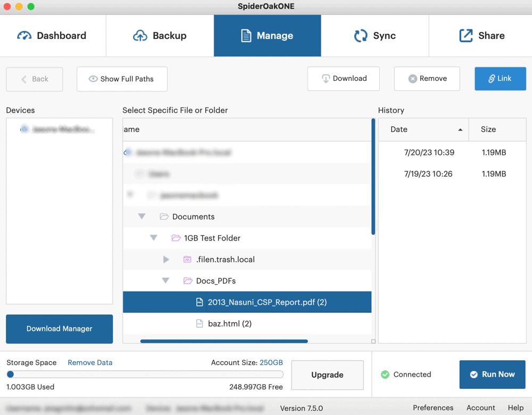Click the storage space usage slider handle
The image size is (532, 415).
point(10,374)
